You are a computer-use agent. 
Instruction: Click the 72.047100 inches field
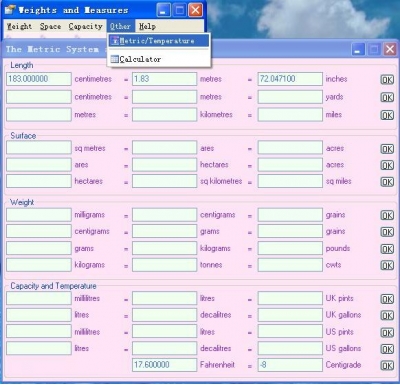click(290, 79)
